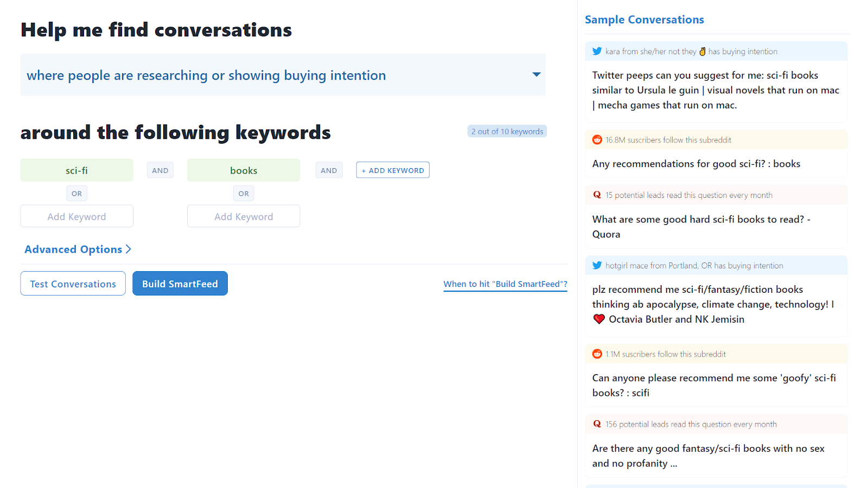Select the sci-fi keyword chip
This screenshot has height=488, width=868.
tap(76, 170)
